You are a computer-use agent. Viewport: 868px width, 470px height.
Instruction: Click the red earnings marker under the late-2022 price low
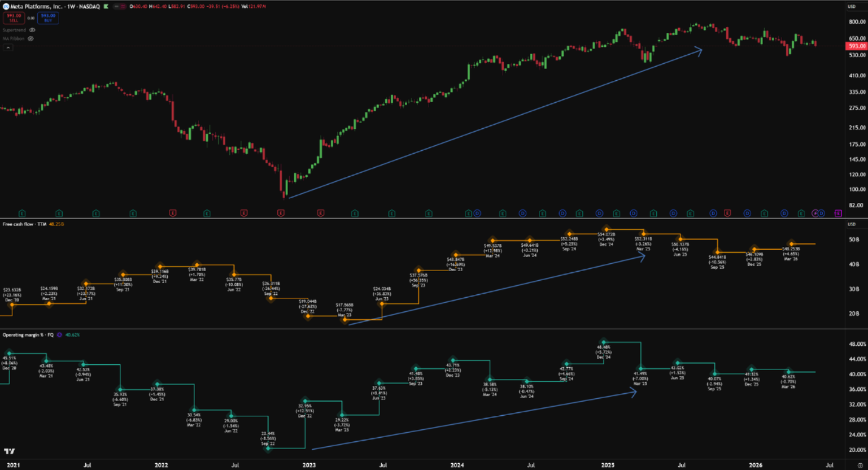281,213
